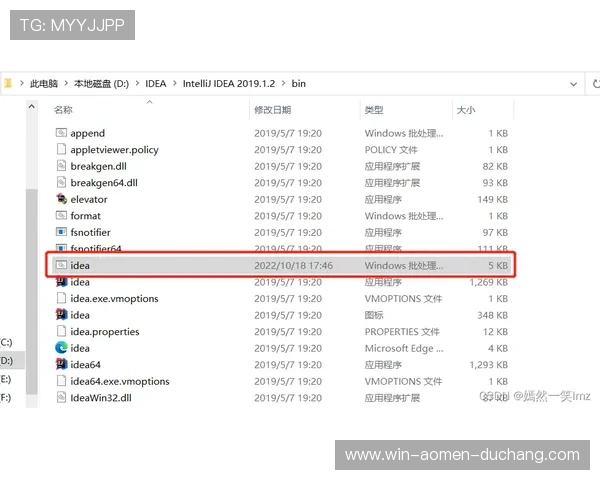Viewport: 600px width, 480px height.
Task: Click the PROPERTIES 文件 type cell
Action: pos(402,331)
